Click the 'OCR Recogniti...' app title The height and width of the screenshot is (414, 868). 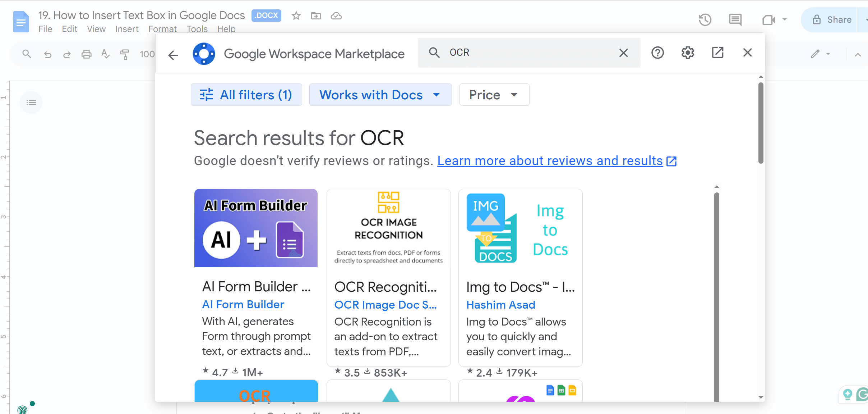coord(385,287)
